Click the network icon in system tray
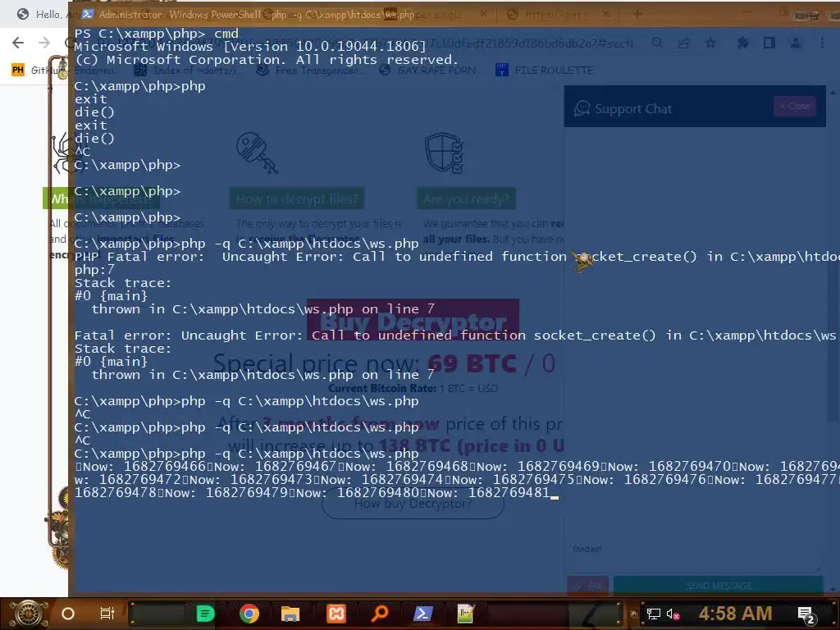 654,614
